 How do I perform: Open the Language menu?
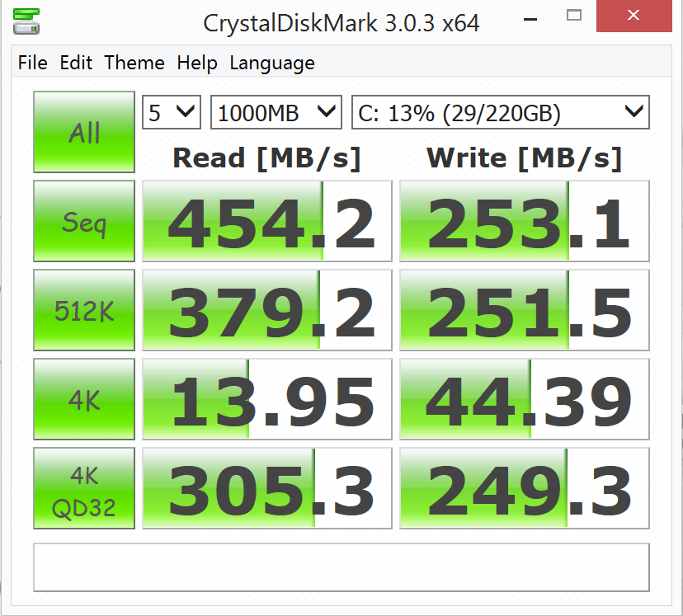click(272, 63)
